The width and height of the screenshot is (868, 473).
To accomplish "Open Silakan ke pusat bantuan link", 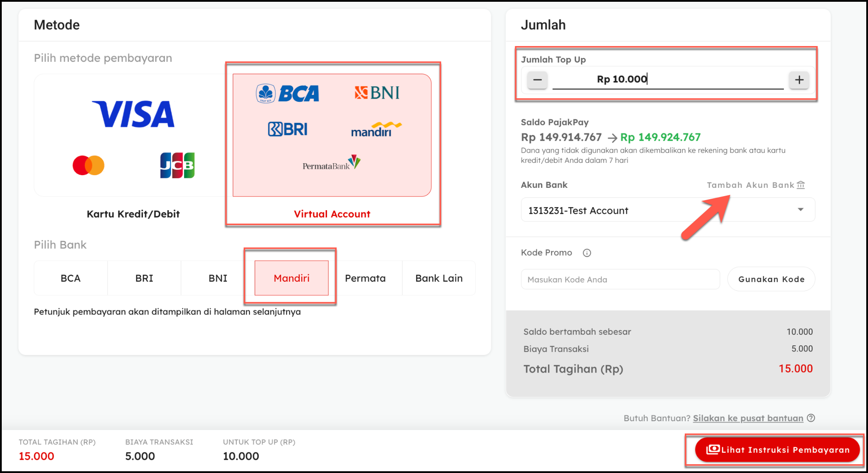I will tap(748, 418).
